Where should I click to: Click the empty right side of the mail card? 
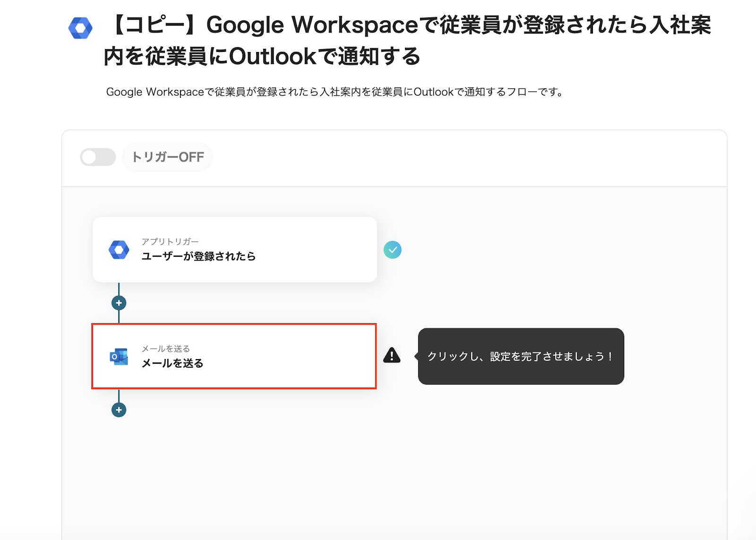pos(321,356)
